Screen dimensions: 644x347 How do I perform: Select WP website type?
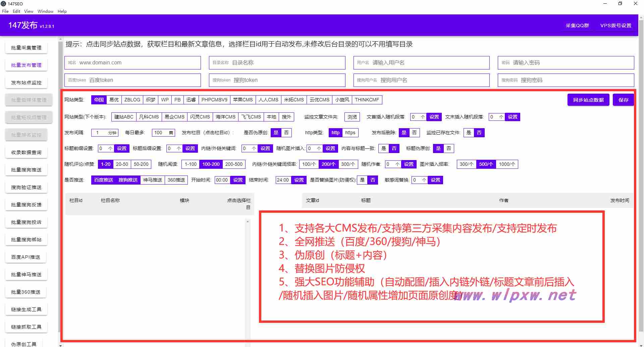click(x=165, y=100)
